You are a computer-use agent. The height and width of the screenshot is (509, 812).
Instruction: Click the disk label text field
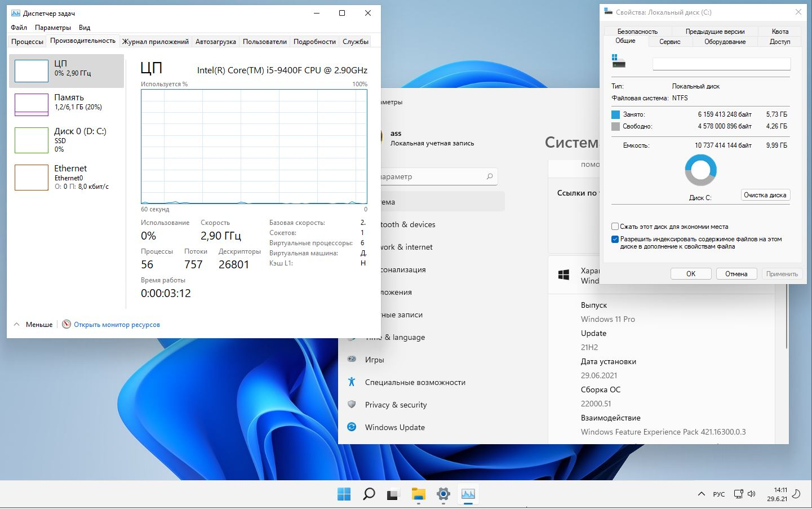[x=721, y=64]
